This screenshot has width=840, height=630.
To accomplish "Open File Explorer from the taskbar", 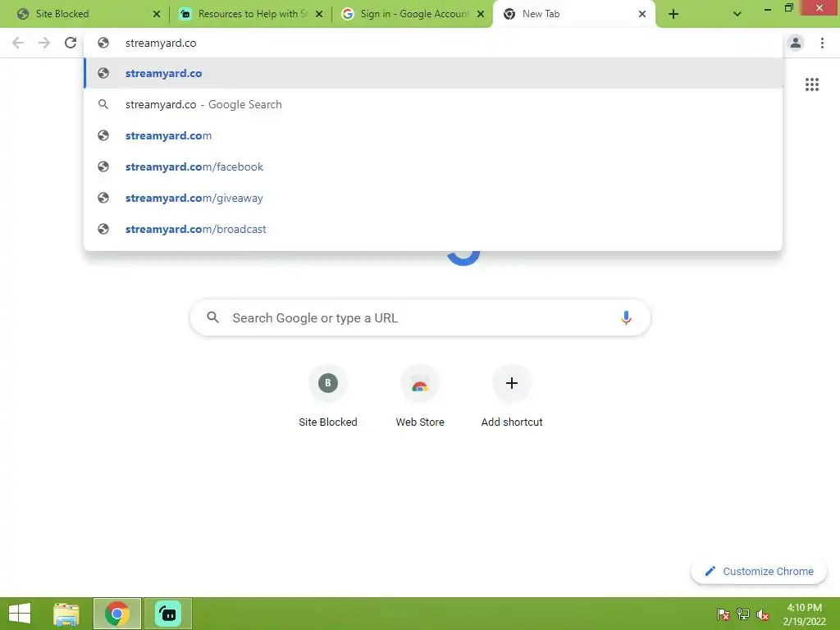I will pos(66,614).
